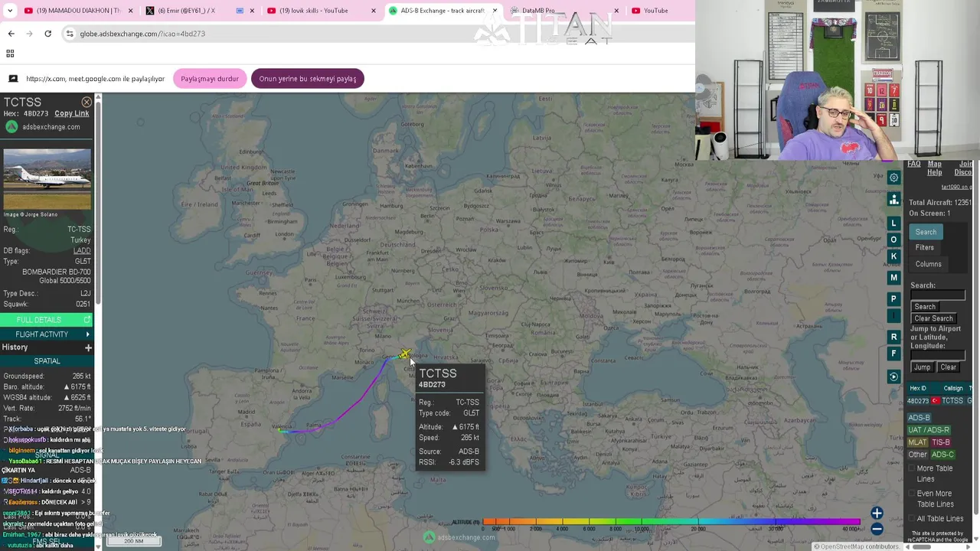This screenshot has height=551, width=980.
Task: Close the Emir X tab
Action: pos(252,11)
